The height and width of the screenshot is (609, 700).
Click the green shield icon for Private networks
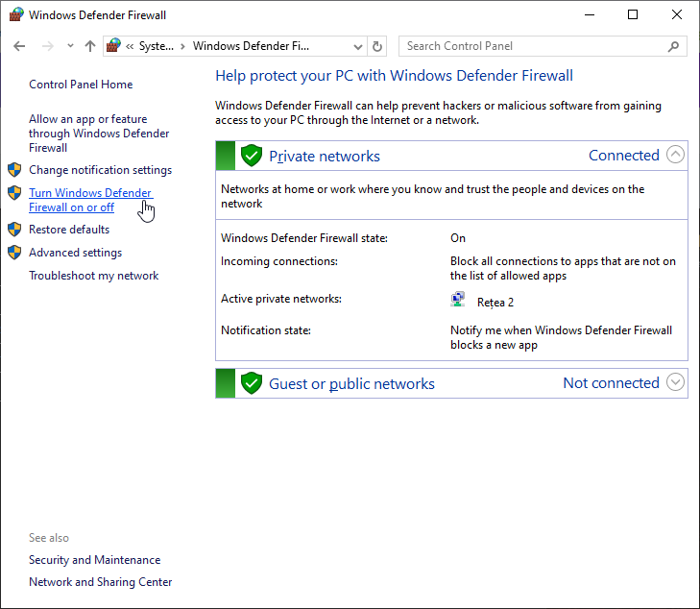tap(252, 156)
